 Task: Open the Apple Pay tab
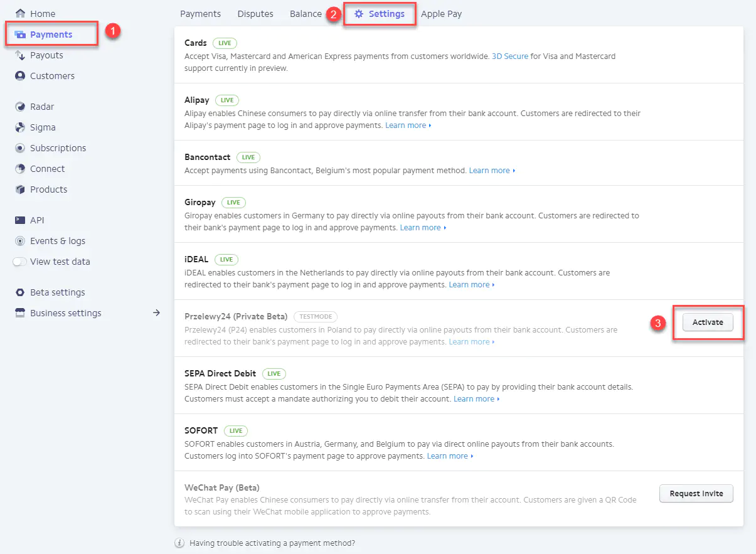[441, 14]
